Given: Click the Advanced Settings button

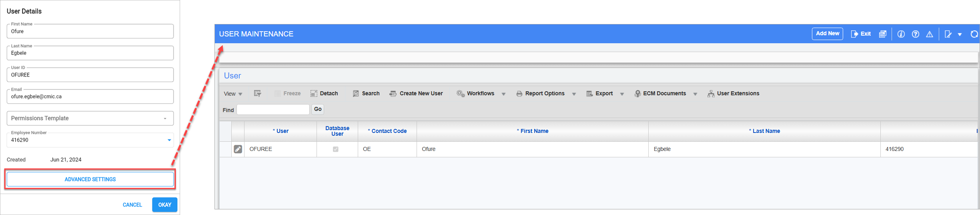Looking at the screenshot, I should pos(90,179).
